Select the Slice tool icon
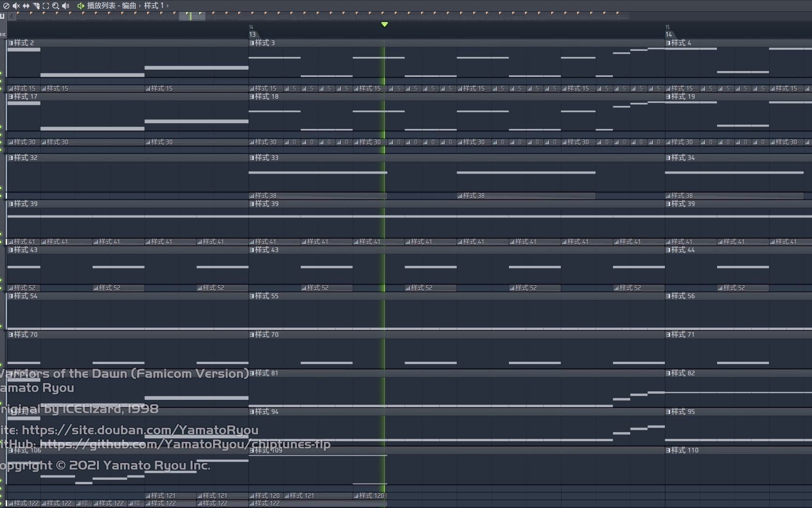 (x=36, y=6)
